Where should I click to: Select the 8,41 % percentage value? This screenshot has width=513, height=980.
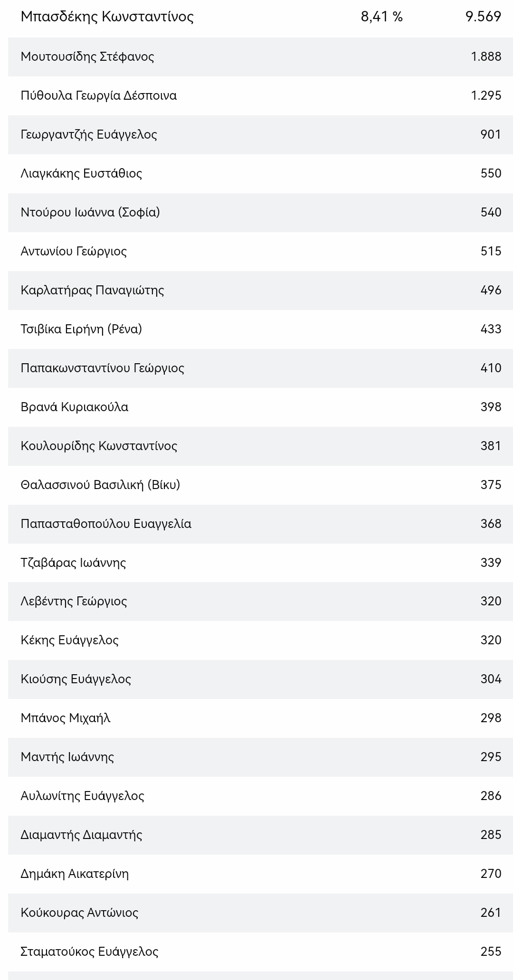[381, 17]
